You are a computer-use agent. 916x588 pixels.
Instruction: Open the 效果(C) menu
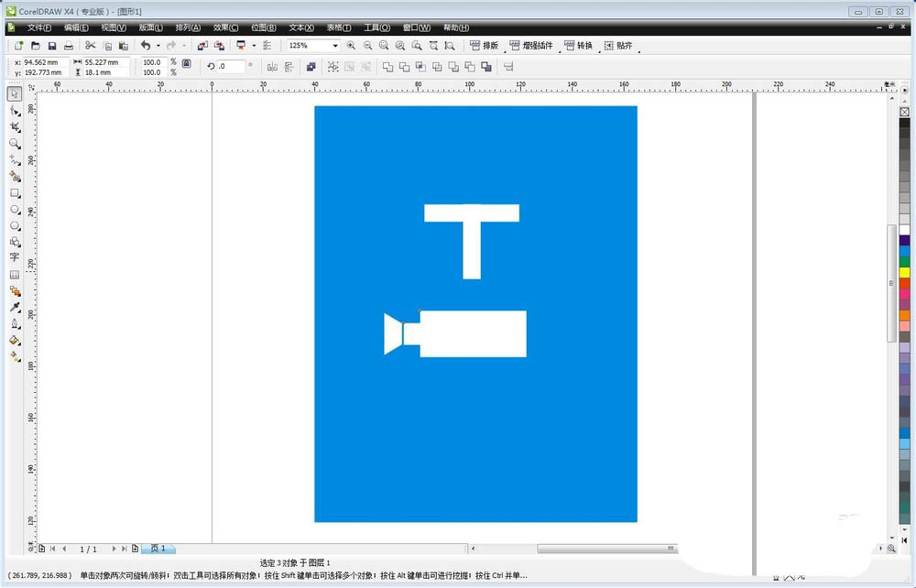point(225,27)
